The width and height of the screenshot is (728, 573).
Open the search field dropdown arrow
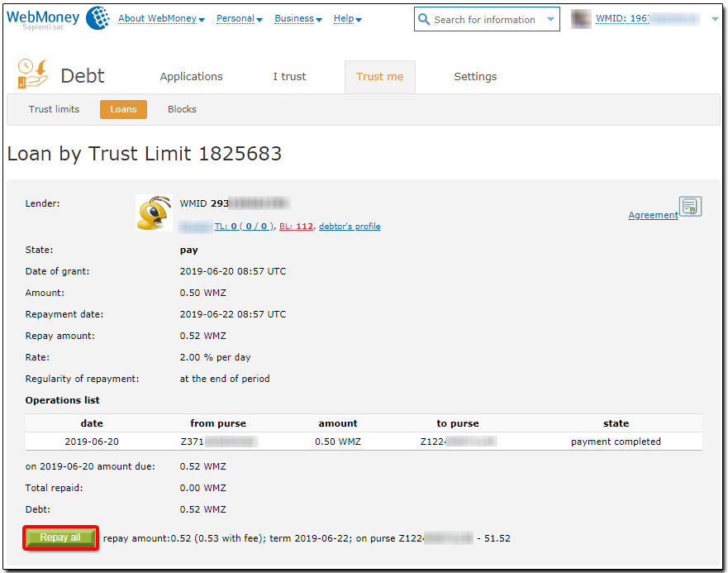[x=550, y=19]
